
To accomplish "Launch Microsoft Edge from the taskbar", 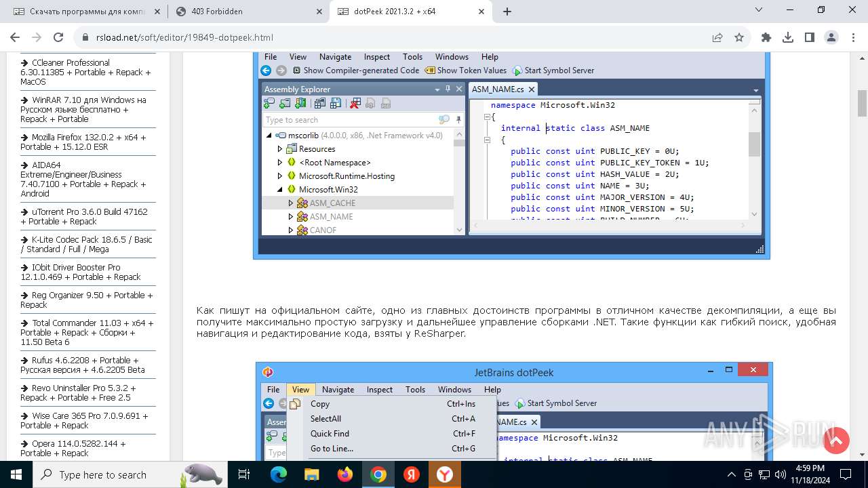I will (x=279, y=474).
